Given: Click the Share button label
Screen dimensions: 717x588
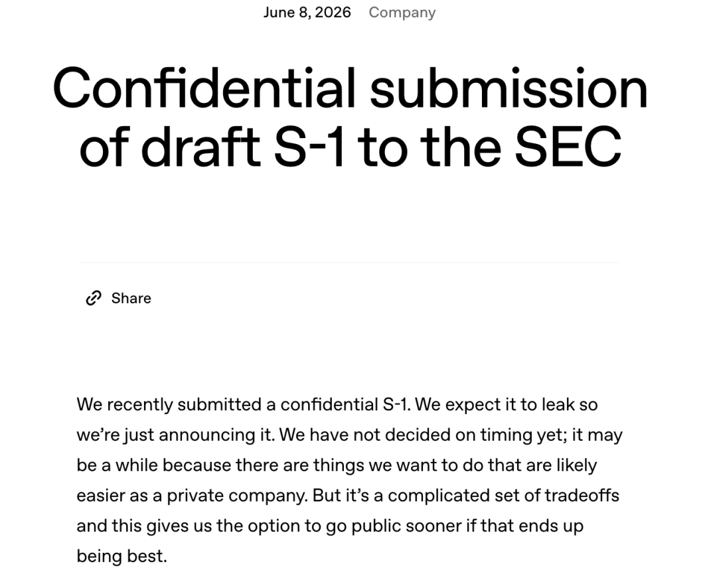Looking at the screenshot, I should coord(131,298).
